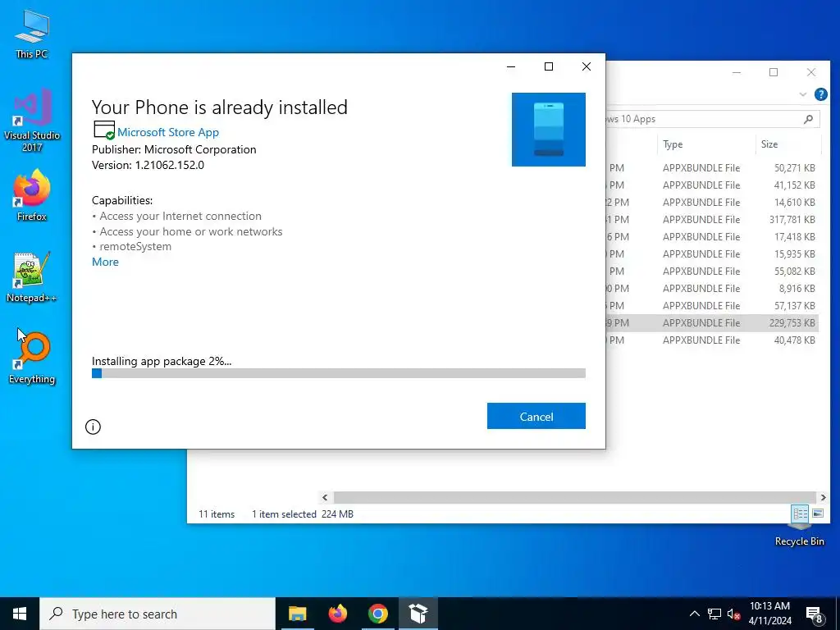Select the file sized 50,271 KB
This screenshot has width=840, height=630.
pyautogui.click(x=713, y=167)
